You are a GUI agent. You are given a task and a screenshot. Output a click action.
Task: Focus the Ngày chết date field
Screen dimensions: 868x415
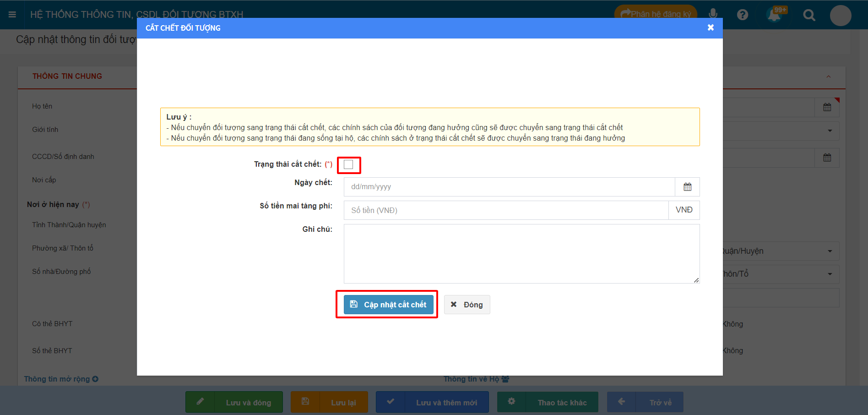[x=509, y=187]
